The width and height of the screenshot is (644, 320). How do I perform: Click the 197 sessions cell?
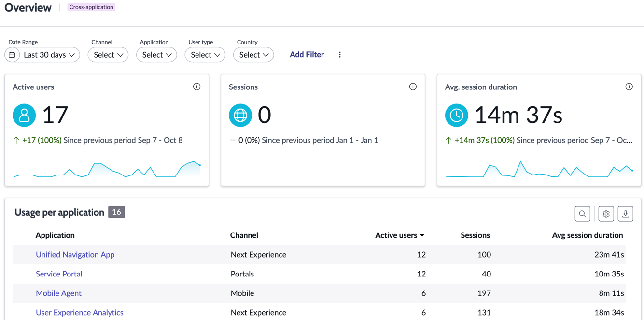tap(484, 293)
